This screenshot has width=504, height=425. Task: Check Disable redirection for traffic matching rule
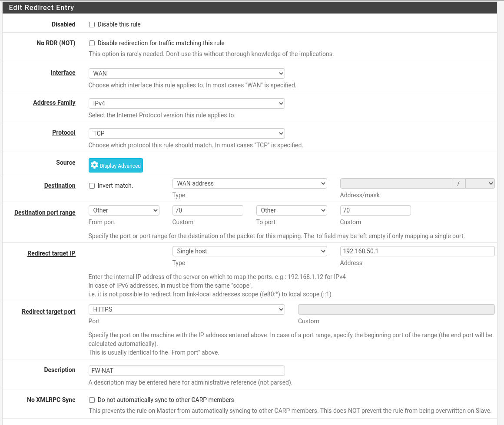pyautogui.click(x=92, y=43)
